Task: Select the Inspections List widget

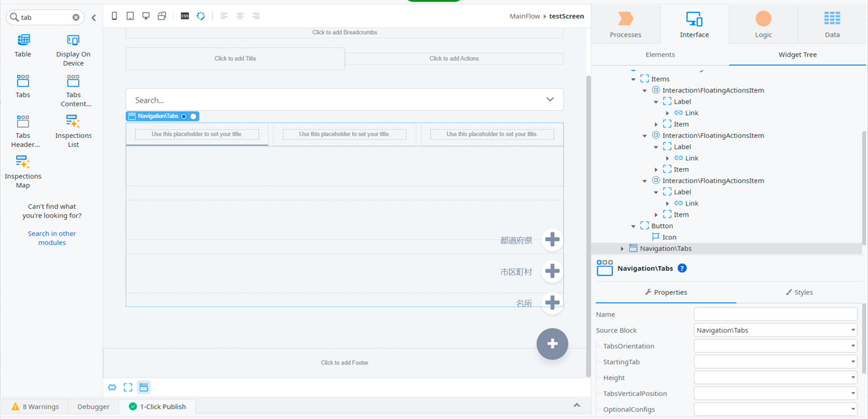Action: [x=73, y=131]
